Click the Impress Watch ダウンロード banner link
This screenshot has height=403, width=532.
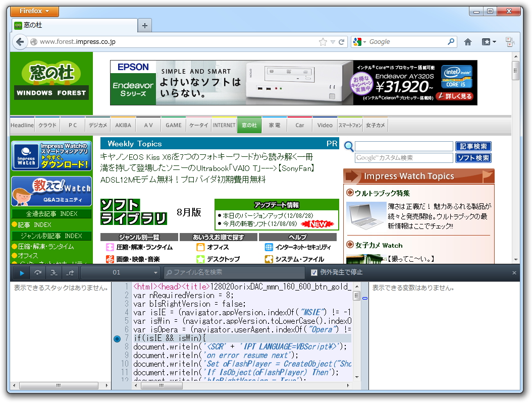[50, 155]
